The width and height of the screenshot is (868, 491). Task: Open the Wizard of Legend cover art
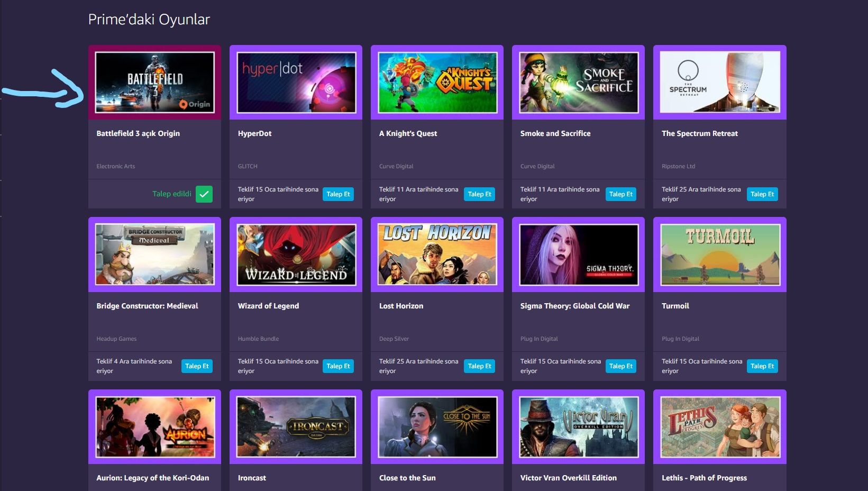[296, 254]
